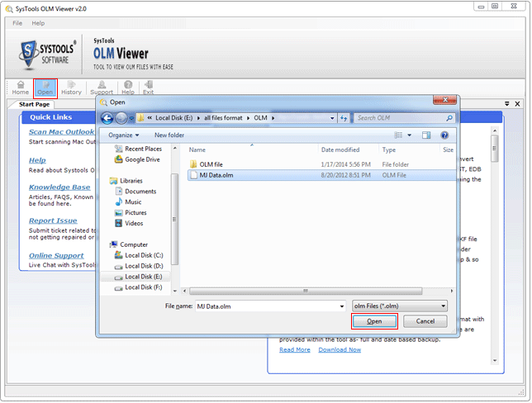Open the recent pages dropdown next to nav arrows

pyautogui.click(x=131, y=118)
